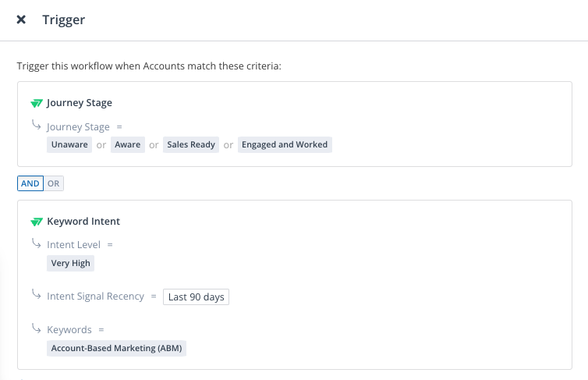Click the arrow icon next to Intent Signal Recency
The height and width of the screenshot is (380, 588).
point(37,294)
